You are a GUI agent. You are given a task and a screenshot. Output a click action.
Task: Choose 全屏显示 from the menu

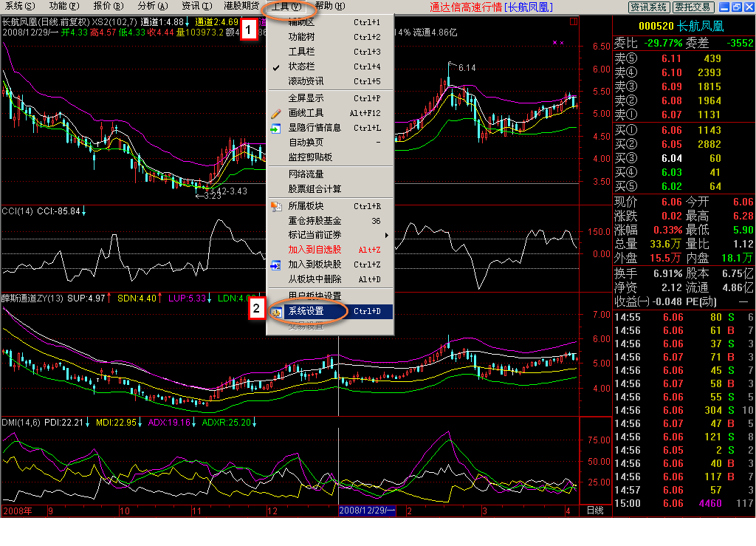[330, 98]
